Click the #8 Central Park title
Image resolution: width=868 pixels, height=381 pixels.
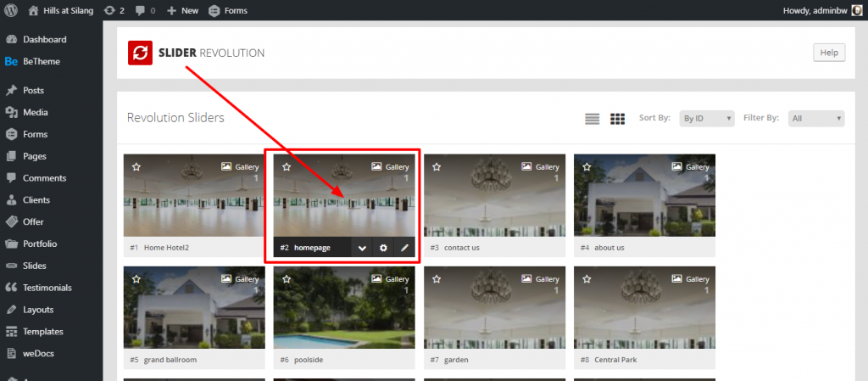point(609,360)
